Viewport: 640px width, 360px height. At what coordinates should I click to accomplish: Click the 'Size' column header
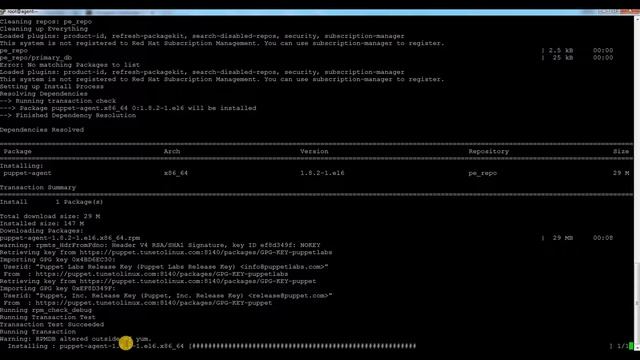621,151
